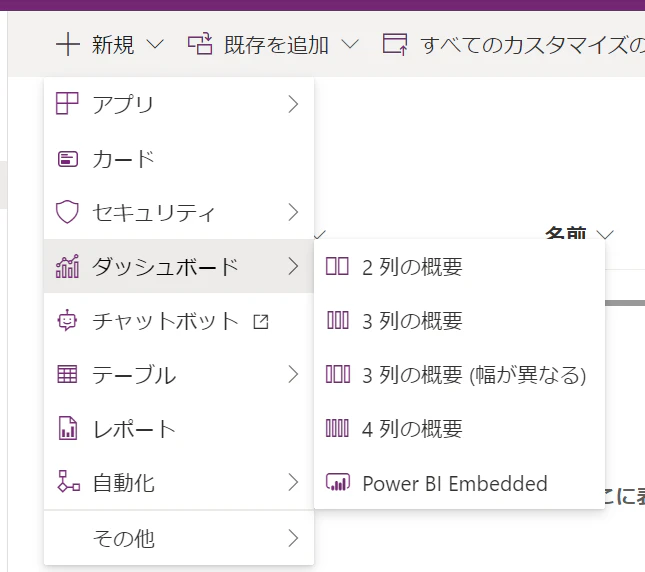The image size is (645, 572).
Task: Click the 3 列の概要 layout icon
Action: click(x=338, y=320)
